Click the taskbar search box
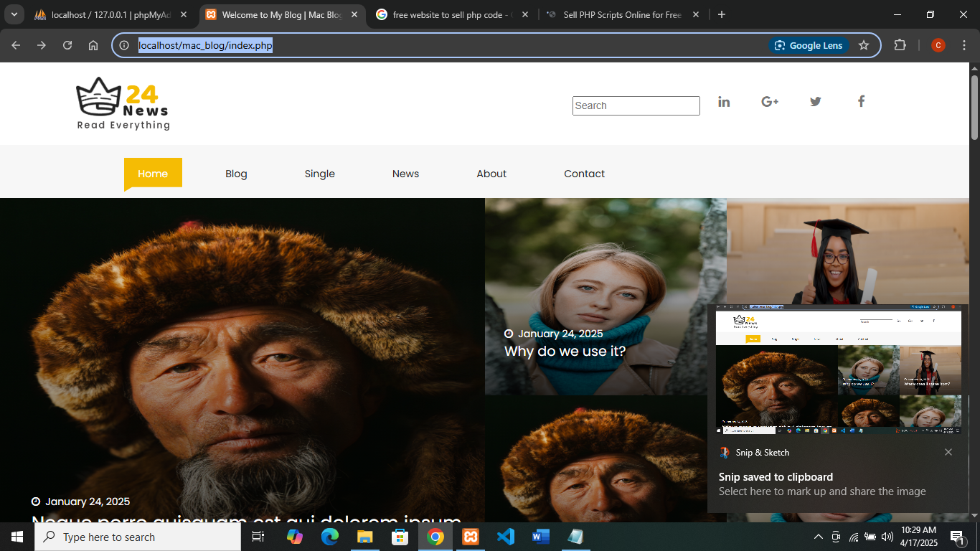980x551 pixels. [x=138, y=537]
